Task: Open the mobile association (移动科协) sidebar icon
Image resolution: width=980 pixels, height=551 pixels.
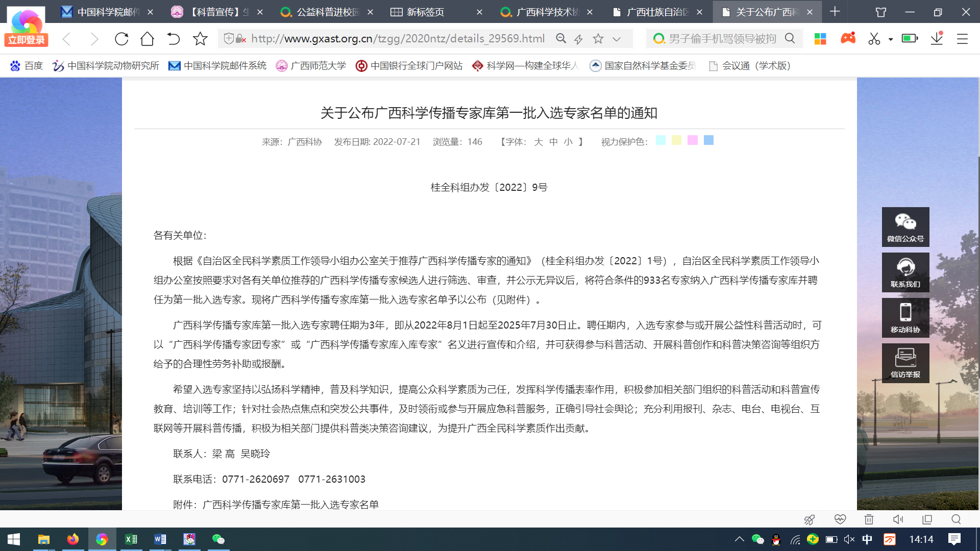Action: pyautogui.click(x=905, y=317)
